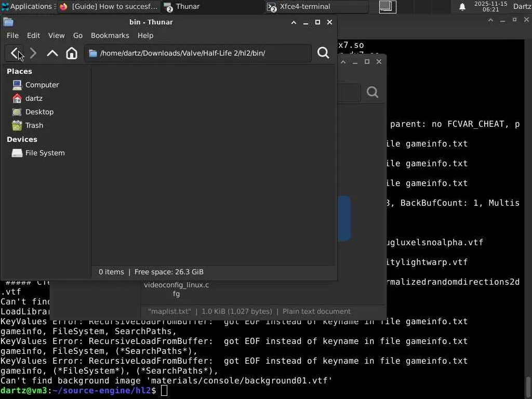Click Dartz user name in the panel
532x399 pixels.
click(522, 6)
